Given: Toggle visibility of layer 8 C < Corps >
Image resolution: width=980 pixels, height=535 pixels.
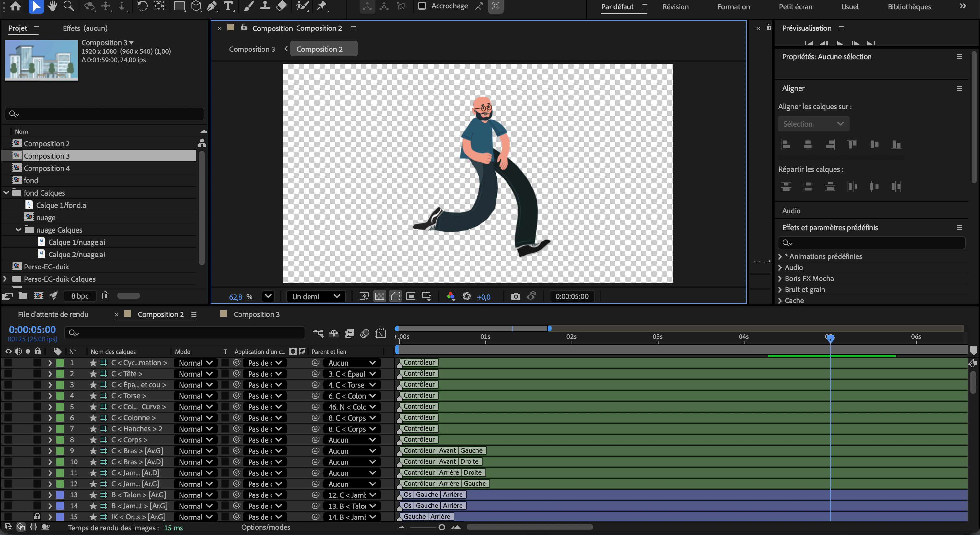Looking at the screenshot, I should point(8,440).
